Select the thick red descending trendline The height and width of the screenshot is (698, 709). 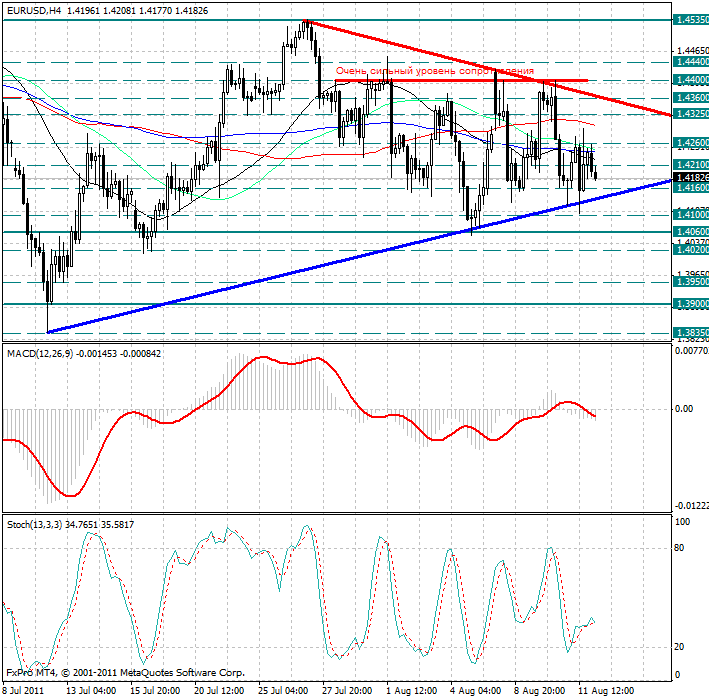488,67
